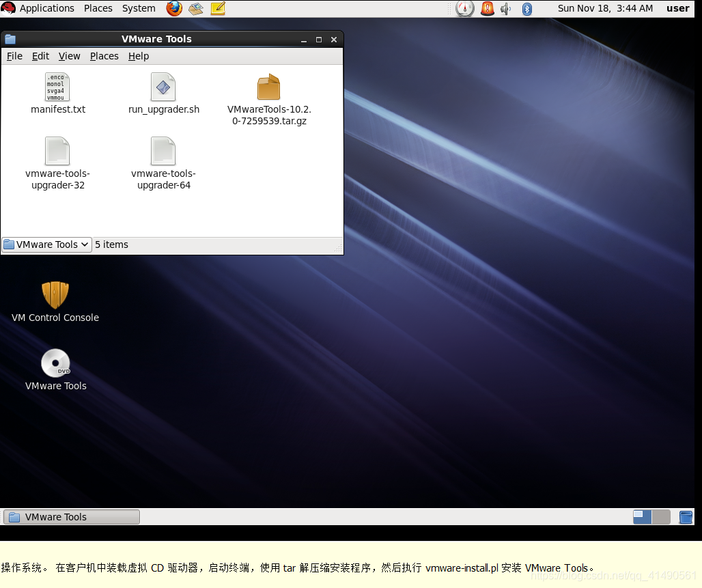Open the volume speaker icon

506,8
